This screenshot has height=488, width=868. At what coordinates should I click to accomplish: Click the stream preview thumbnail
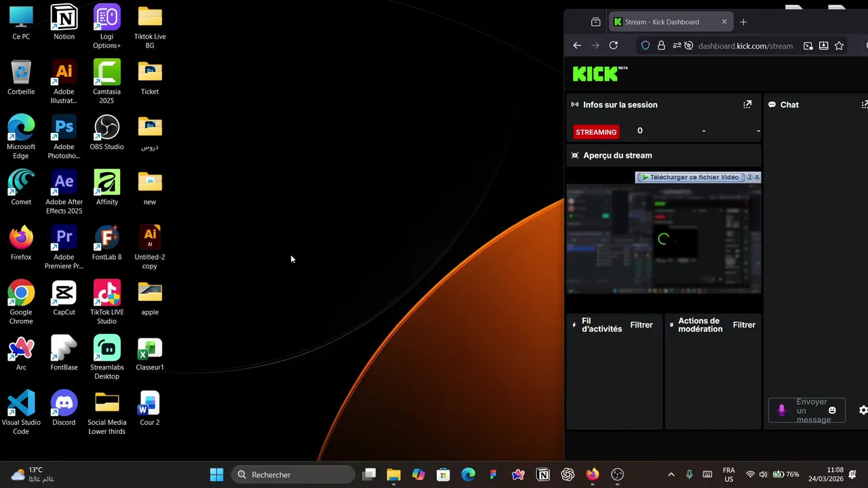pos(664,239)
